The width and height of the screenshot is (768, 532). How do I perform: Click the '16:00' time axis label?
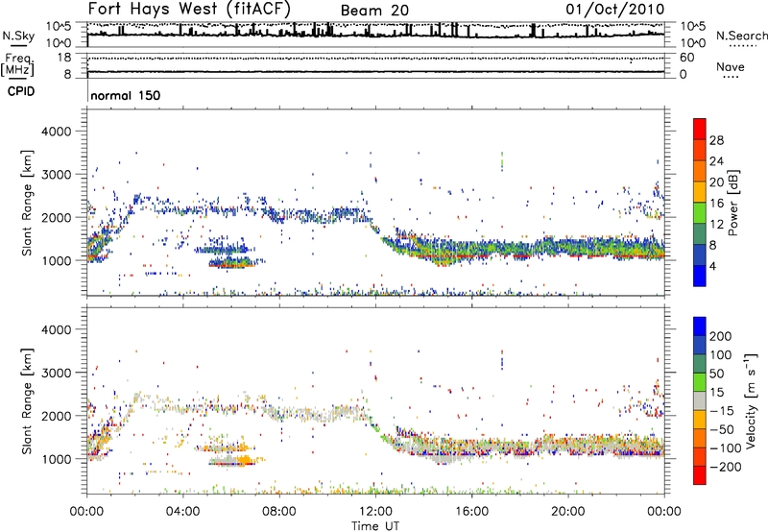click(471, 512)
